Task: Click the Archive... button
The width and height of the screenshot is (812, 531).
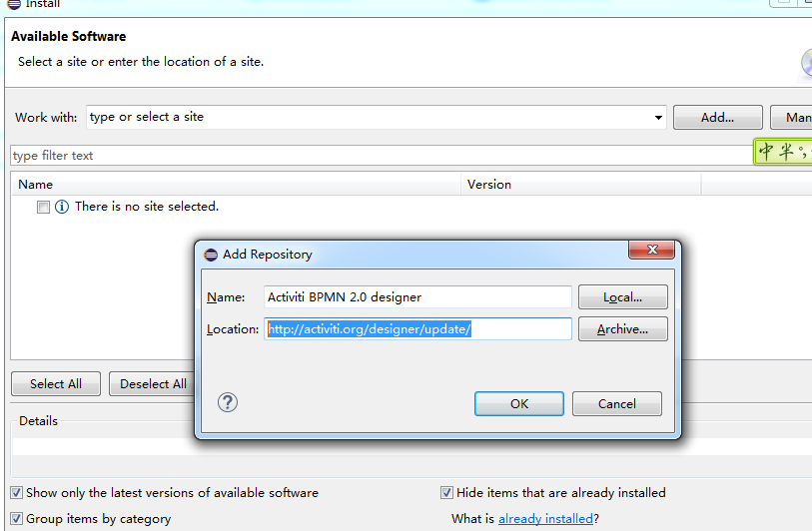Action: [622, 329]
